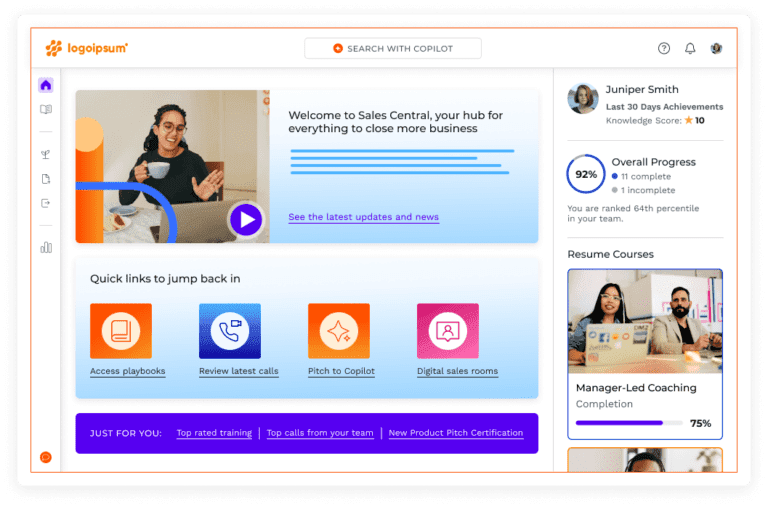Click the Review latest calls tile icon
Viewport: 768px width, 506px height.
click(230, 331)
